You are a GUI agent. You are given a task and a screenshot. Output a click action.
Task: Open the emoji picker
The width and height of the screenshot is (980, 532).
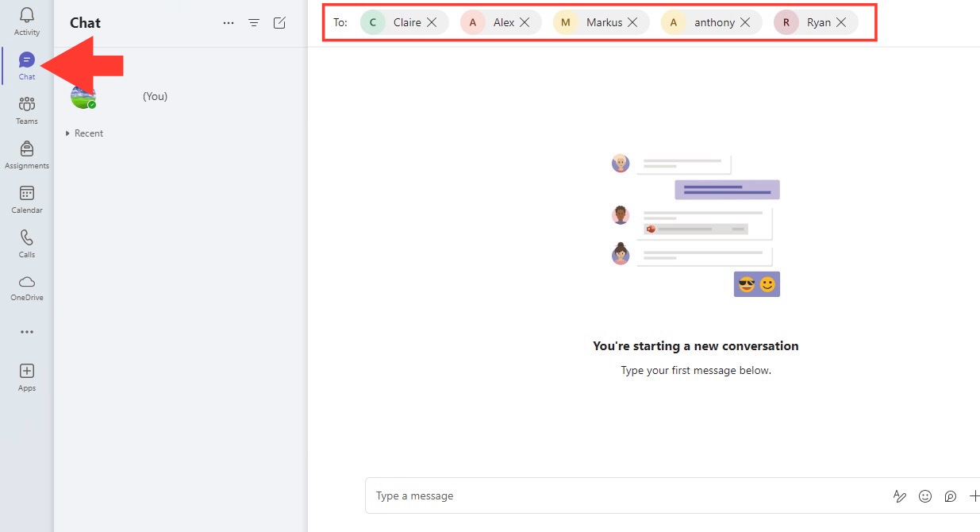pos(925,496)
